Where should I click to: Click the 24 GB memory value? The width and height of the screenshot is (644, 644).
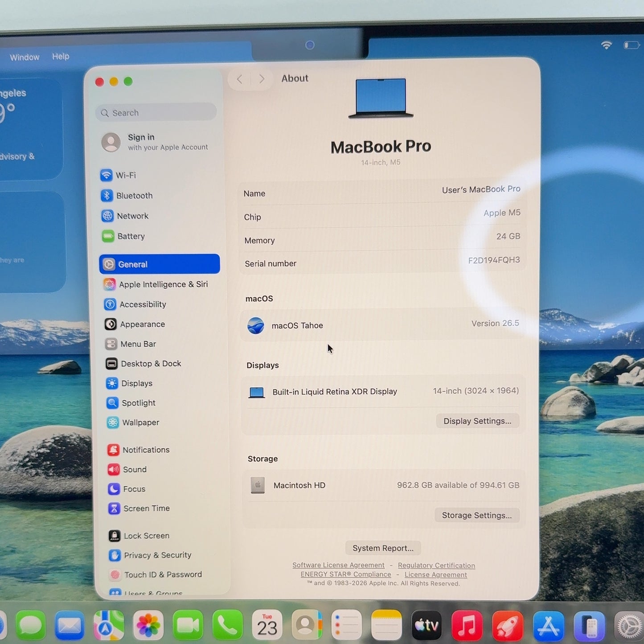[508, 236]
